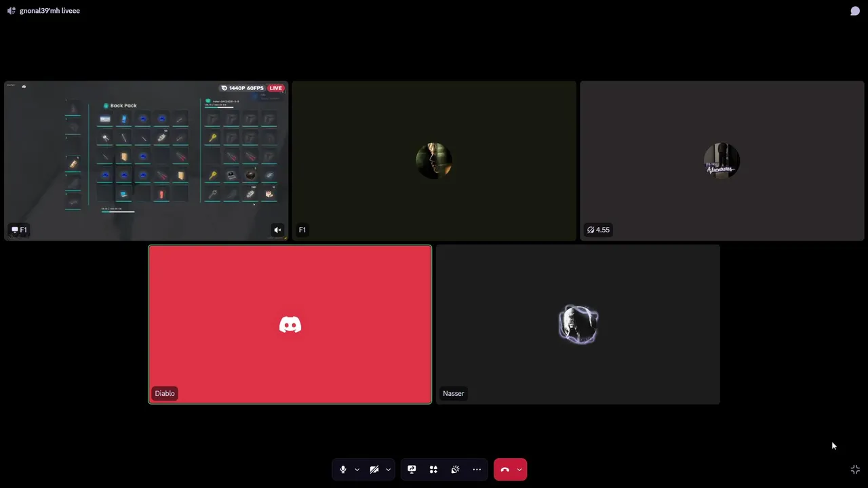
Task: Click the 4.55 muted user label
Action: click(599, 230)
